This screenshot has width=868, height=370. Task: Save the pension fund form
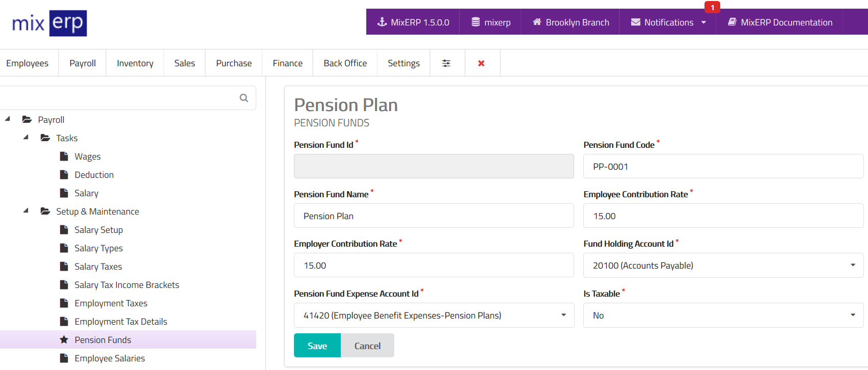[x=317, y=346]
